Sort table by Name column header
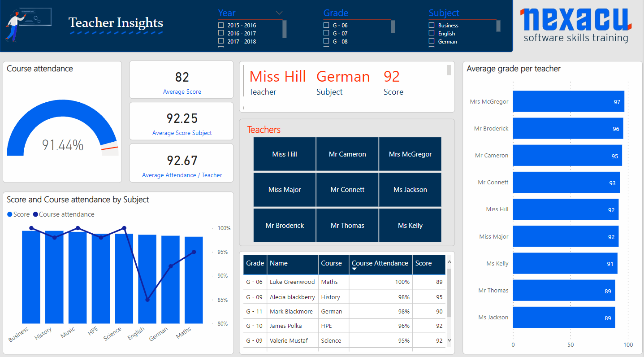Screen dimensions: 644x357 293,265
